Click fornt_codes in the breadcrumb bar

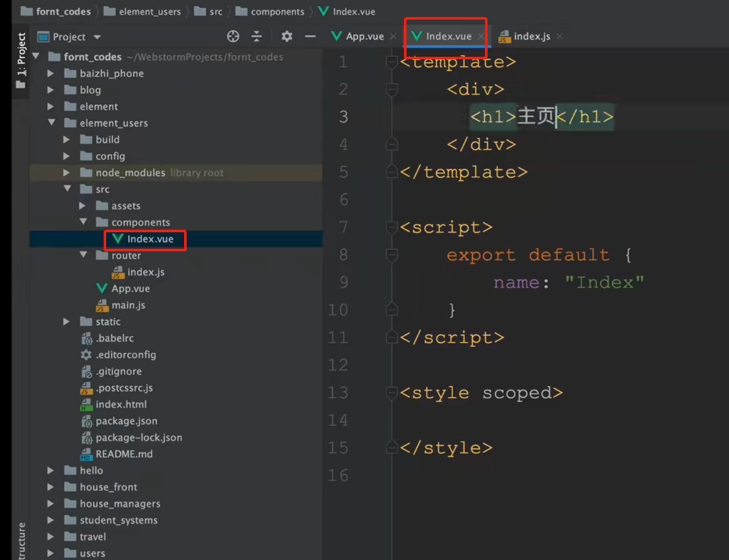point(56,11)
